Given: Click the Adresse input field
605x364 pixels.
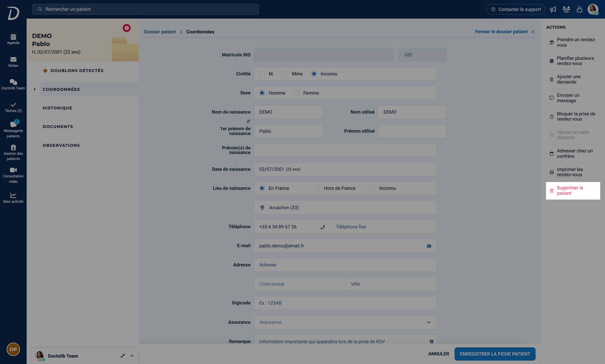Looking at the screenshot, I should point(346,265).
